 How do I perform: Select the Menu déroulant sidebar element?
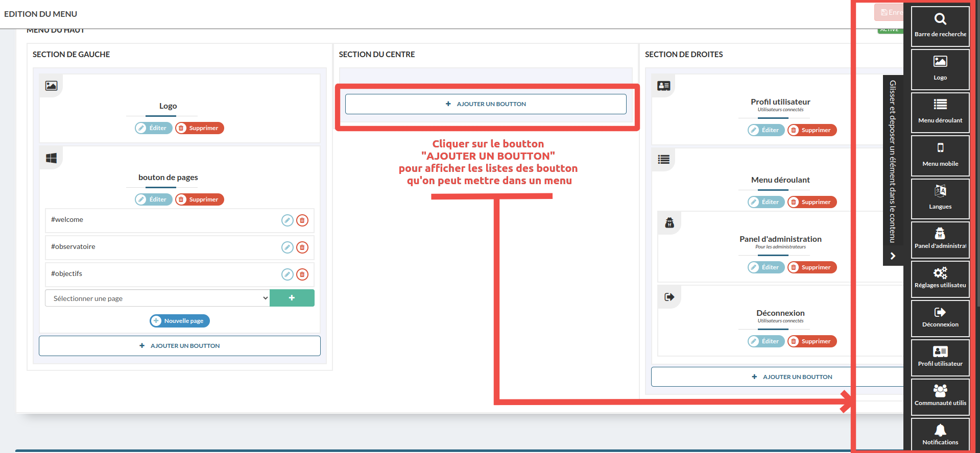point(940,112)
